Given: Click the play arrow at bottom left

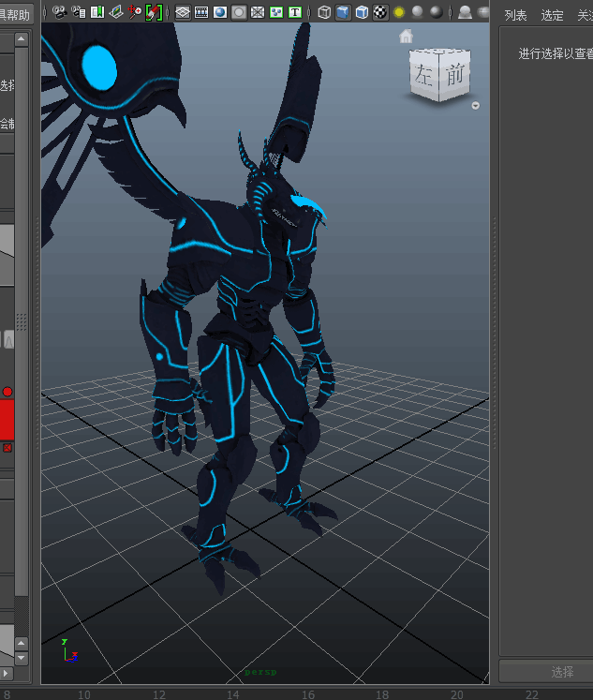Looking at the screenshot, I should 6,673.
